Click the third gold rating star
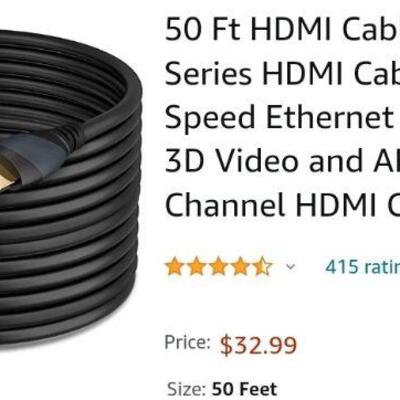This screenshot has height=400, width=400. [x=218, y=267]
